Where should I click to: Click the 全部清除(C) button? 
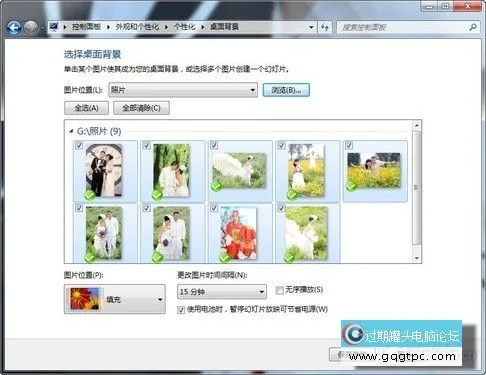[141, 108]
